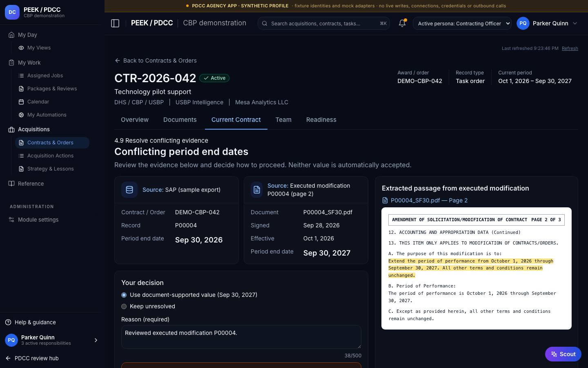Image resolution: width=588 pixels, height=368 pixels.
Task: Click the Refresh link
Action: (570, 48)
